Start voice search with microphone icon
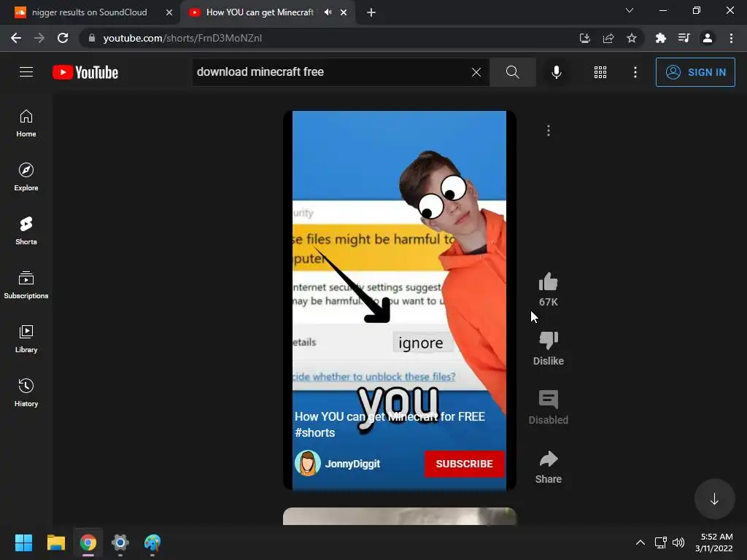747x560 pixels. [x=556, y=72]
